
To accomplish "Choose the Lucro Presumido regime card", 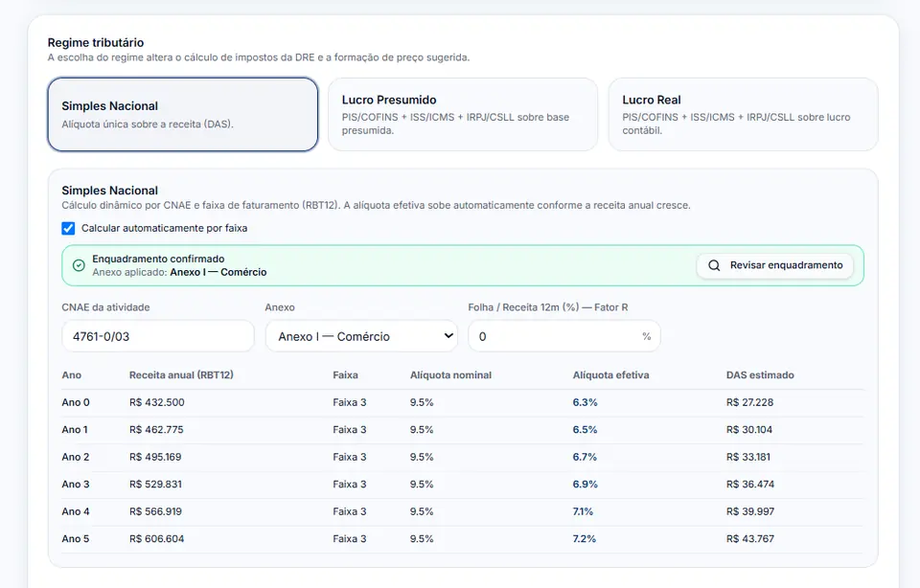I will (463, 114).
